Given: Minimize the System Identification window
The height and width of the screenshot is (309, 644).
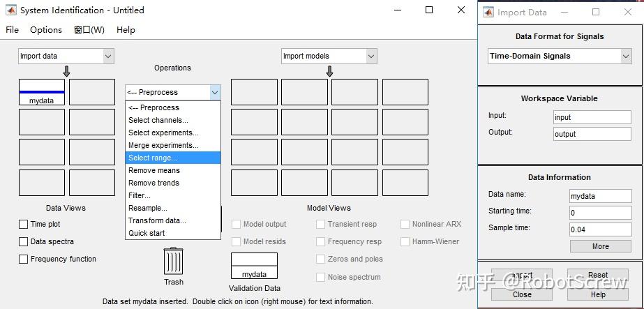Looking at the screenshot, I should click(x=397, y=10).
